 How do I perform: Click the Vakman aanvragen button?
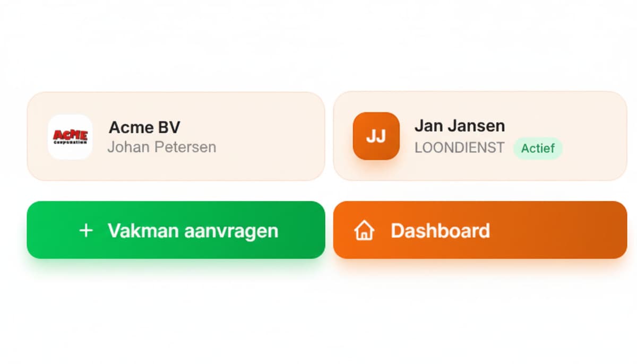(176, 230)
